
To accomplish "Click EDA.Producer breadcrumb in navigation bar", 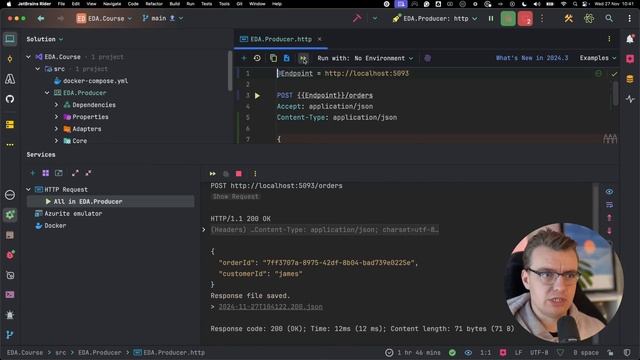I will [x=100, y=353].
